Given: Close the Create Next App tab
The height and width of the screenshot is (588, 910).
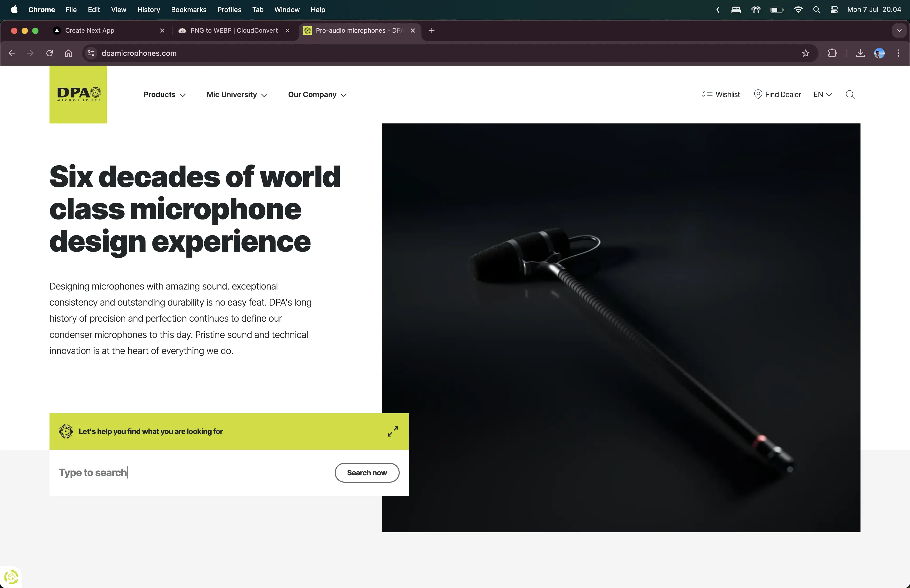Looking at the screenshot, I should 162,31.
